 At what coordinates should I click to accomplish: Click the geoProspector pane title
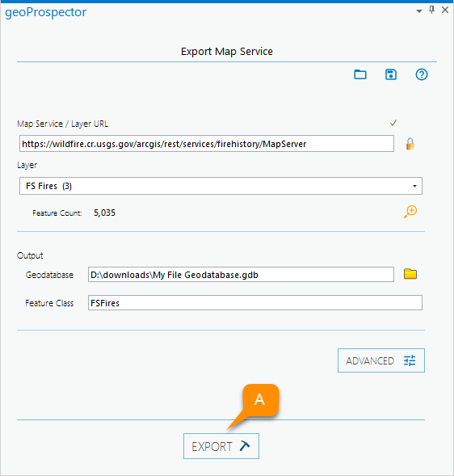[46, 12]
